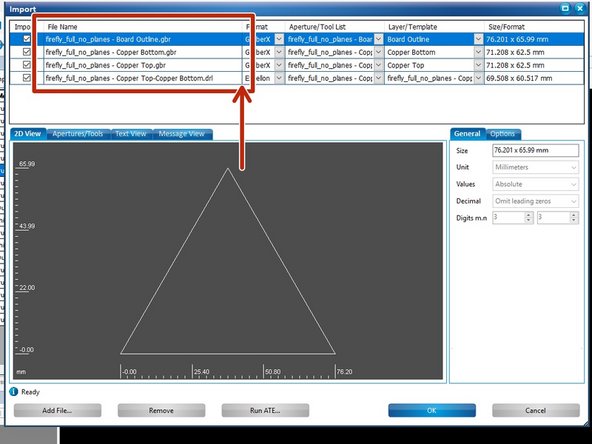This screenshot has height=444, width=592.
Task: Open Layer dropdown for drill file row
Action: pos(478,78)
